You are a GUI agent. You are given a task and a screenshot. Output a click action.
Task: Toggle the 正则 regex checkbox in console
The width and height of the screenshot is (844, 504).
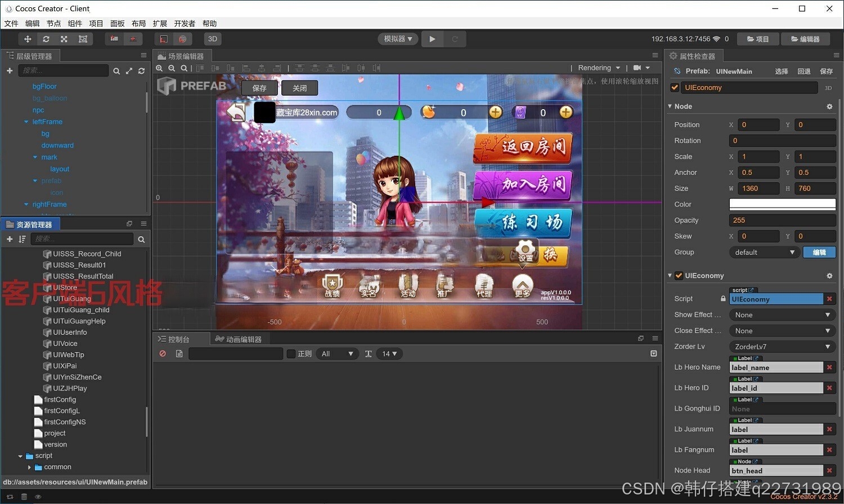coord(291,354)
